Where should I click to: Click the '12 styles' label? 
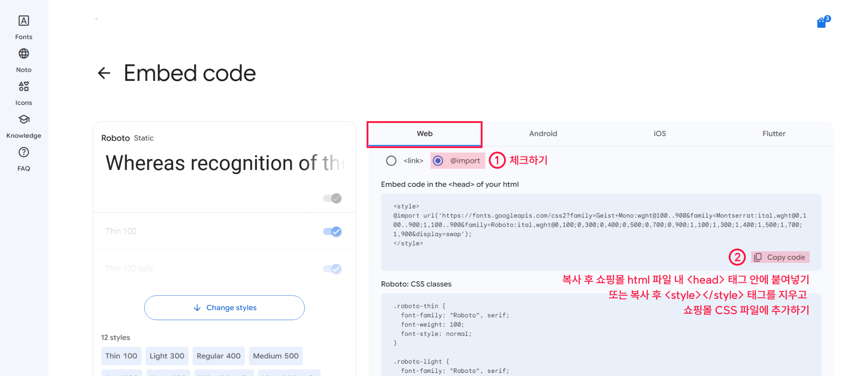(115, 337)
